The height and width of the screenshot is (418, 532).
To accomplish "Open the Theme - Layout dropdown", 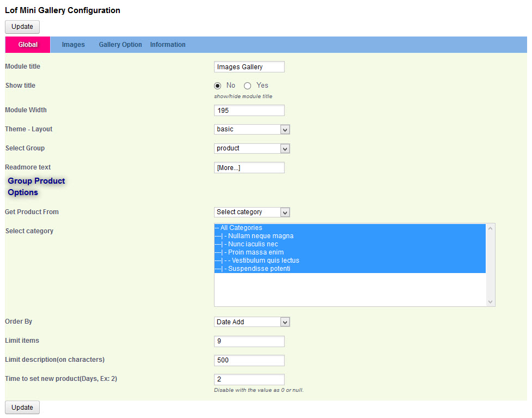I will pos(252,130).
